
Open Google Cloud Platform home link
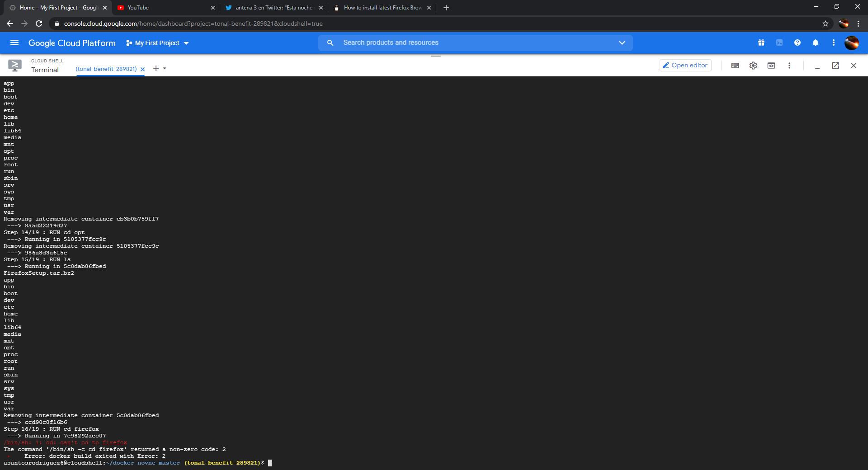click(x=71, y=43)
